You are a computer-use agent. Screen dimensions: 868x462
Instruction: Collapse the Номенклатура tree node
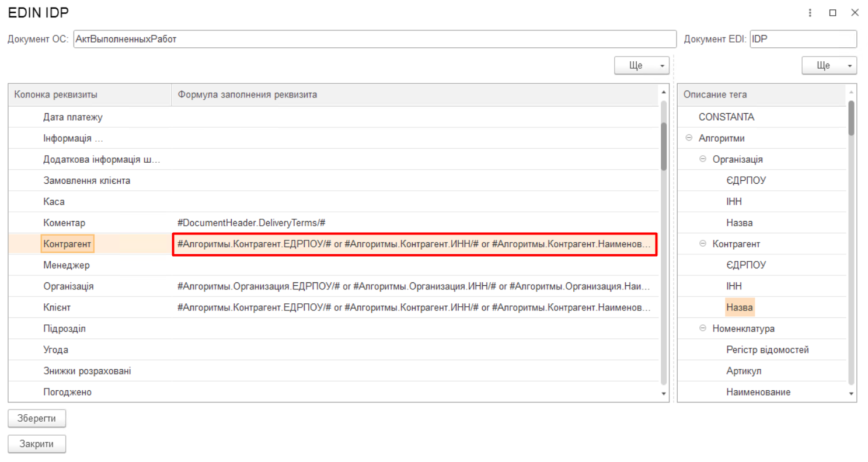703,328
